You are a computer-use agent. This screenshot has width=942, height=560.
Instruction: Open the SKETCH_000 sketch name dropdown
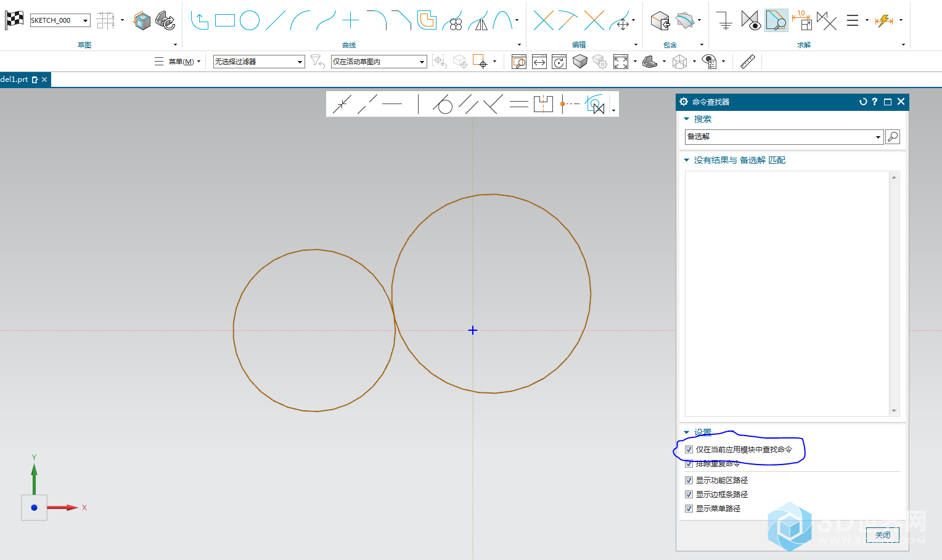tap(85, 20)
